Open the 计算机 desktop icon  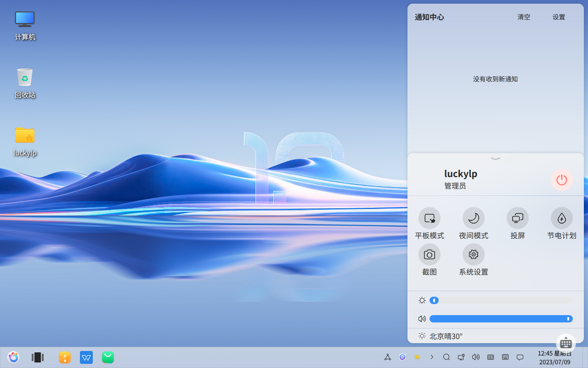tap(25, 25)
